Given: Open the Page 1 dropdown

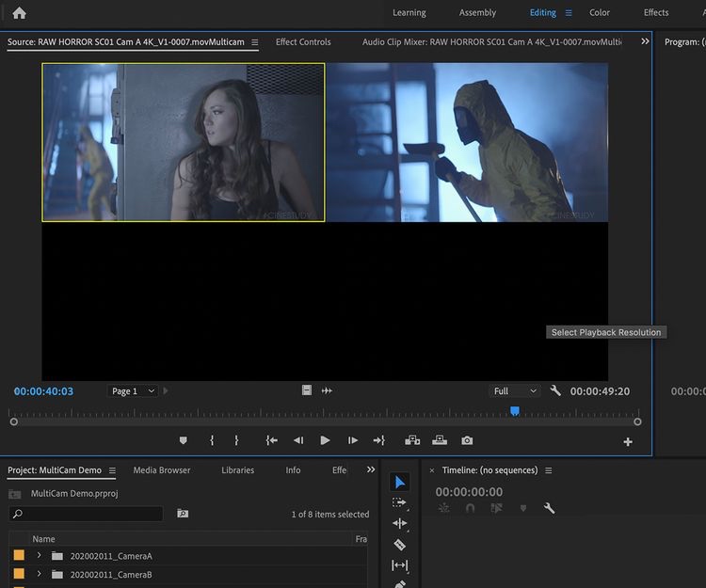Looking at the screenshot, I should (133, 391).
